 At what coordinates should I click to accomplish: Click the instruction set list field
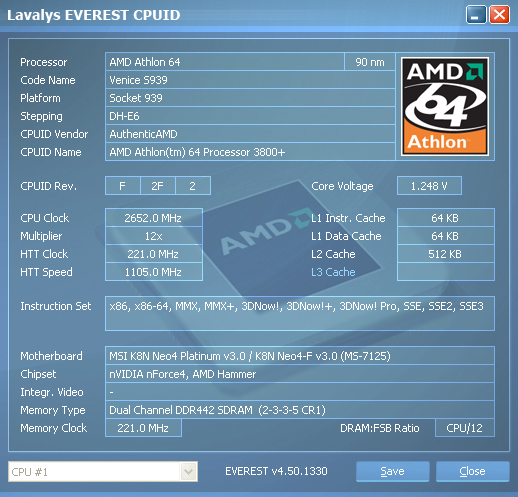point(300,313)
